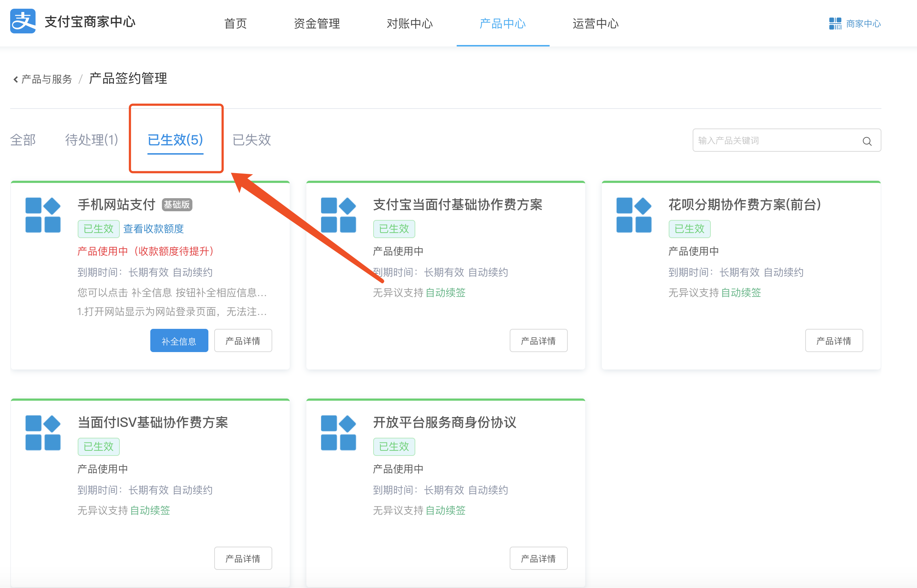This screenshot has width=917, height=588.
Task: Click the 花呗分期协作费方案 product icon
Action: tap(633, 215)
